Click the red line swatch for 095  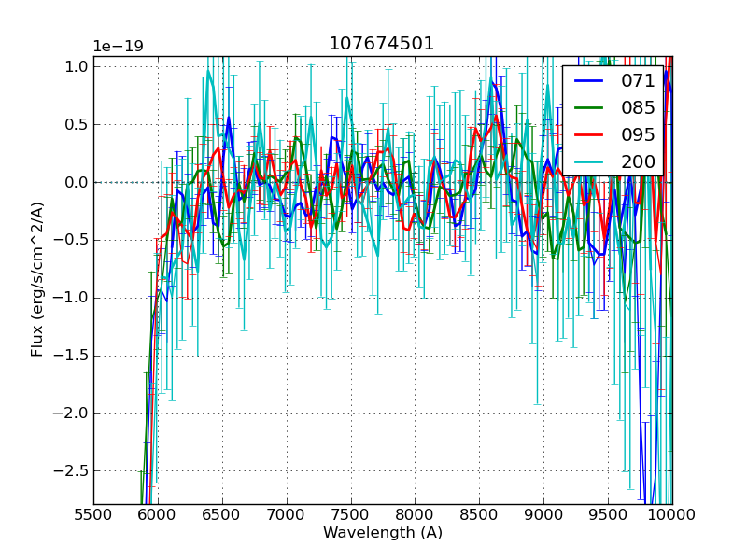[x=589, y=134]
